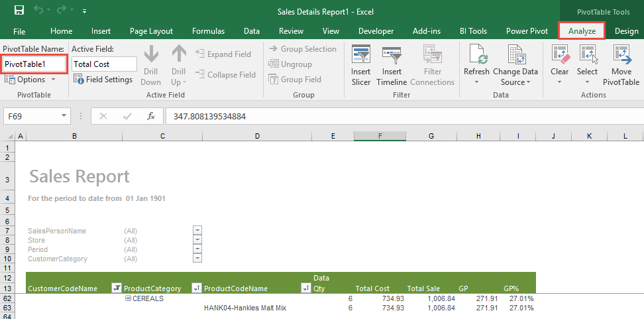The height and width of the screenshot is (319, 644).
Task: Open the Formulas tab
Action: coord(208,31)
